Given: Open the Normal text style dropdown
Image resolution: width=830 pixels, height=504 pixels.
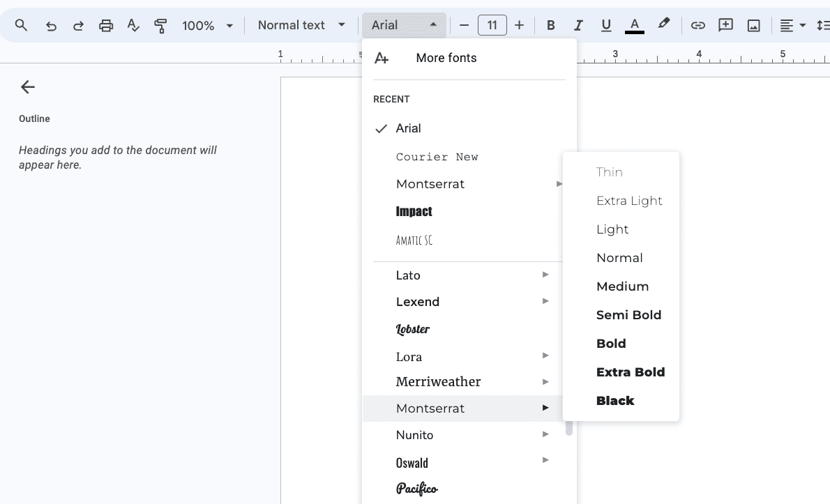Looking at the screenshot, I should [x=301, y=26].
